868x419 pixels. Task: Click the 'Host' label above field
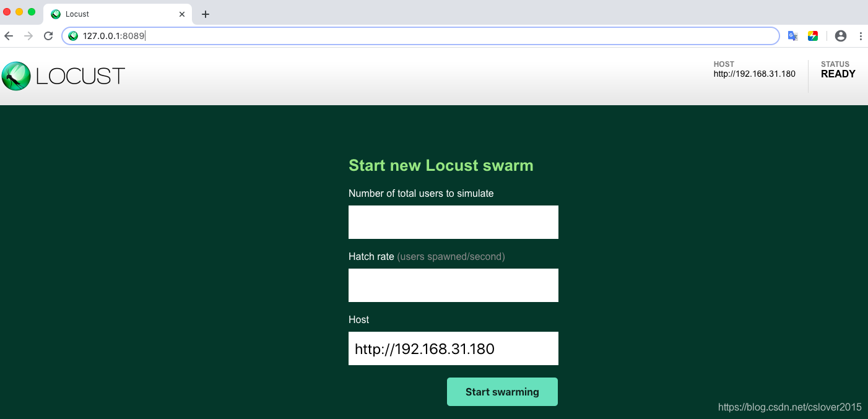358,319
